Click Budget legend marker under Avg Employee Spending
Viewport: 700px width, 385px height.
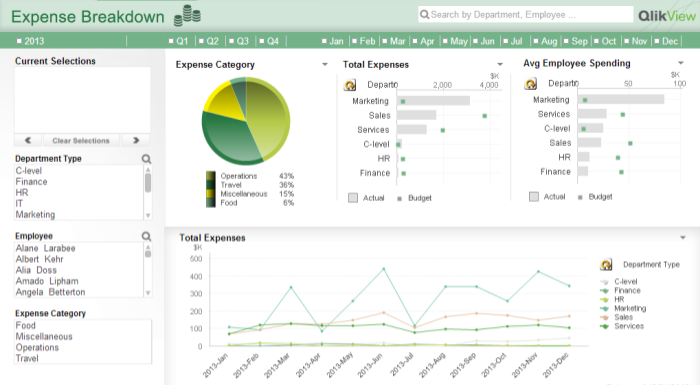[x=580, y=197]
